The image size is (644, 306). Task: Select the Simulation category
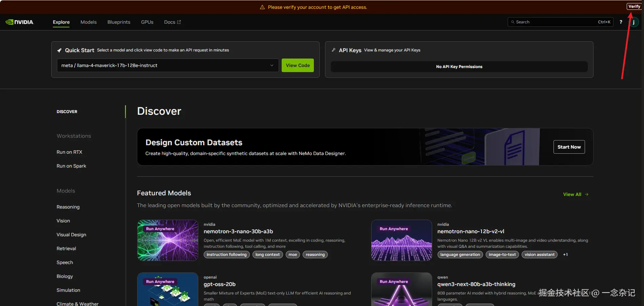(68, 290)
